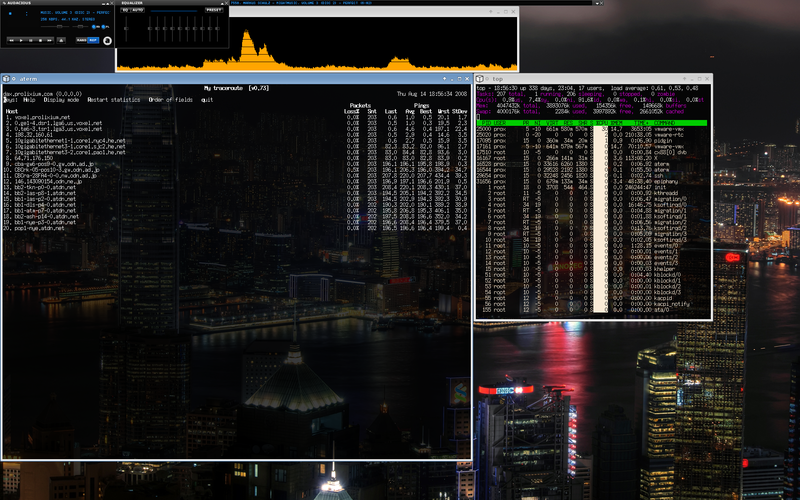Click the orange audio waveform visualization
Viewport: 800px width, 500px height.
260,48
